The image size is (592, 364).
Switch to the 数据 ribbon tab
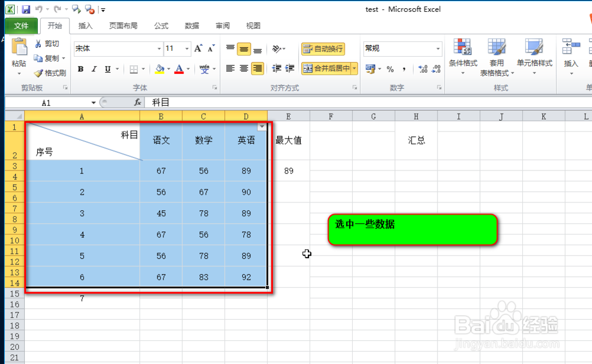[x=192, y=25]
